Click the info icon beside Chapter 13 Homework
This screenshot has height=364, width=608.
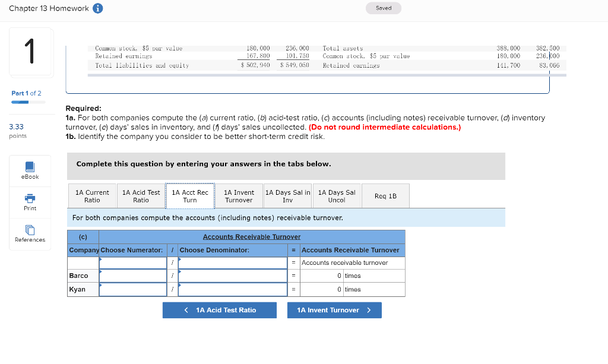click(x=96, y=8)
